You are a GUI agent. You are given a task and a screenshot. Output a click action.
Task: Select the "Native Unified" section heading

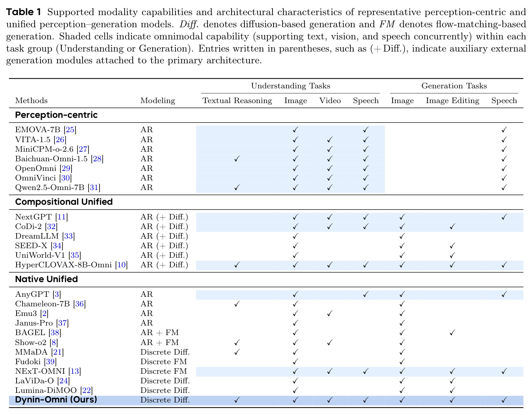46,279
